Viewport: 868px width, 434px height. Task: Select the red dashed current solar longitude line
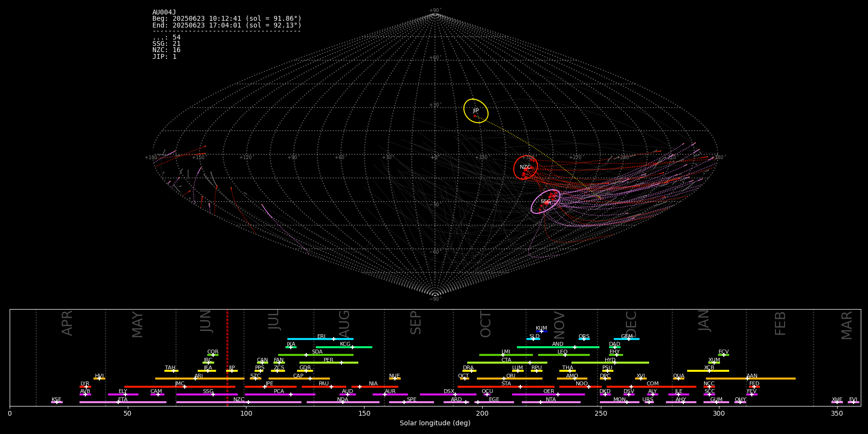tap(227, 357)
